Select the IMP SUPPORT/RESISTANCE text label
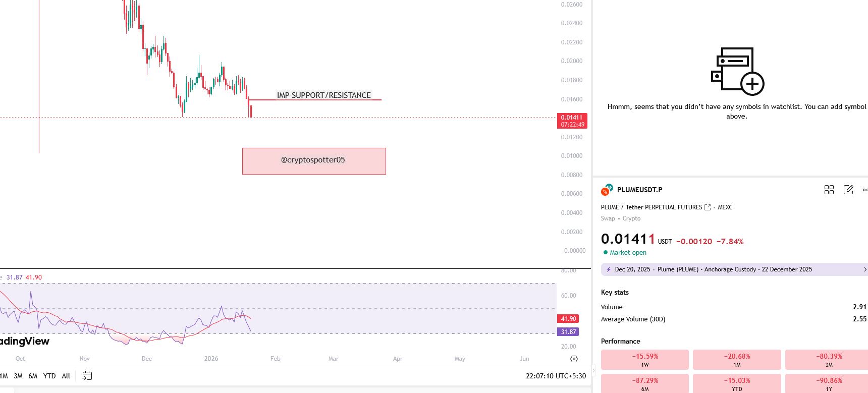The image size is (868, 393). (x=324, y=95)
